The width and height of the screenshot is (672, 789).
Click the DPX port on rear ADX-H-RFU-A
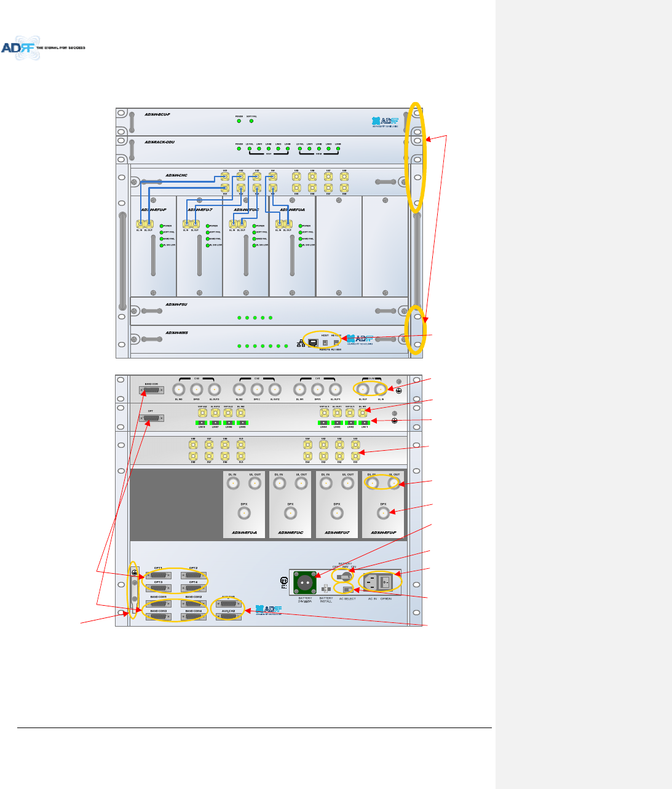244,513
